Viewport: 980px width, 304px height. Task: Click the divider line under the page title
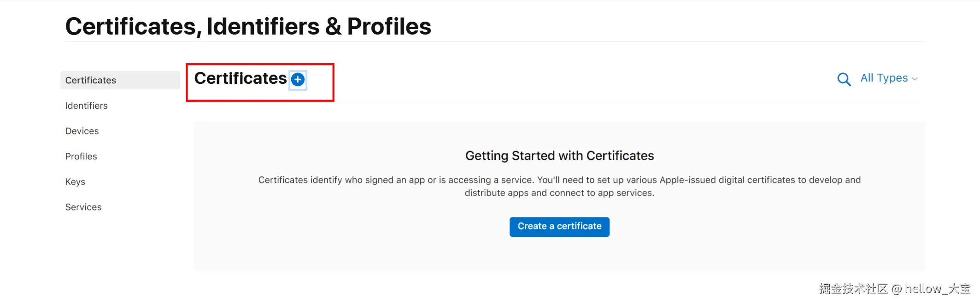(x=495, y=41)
